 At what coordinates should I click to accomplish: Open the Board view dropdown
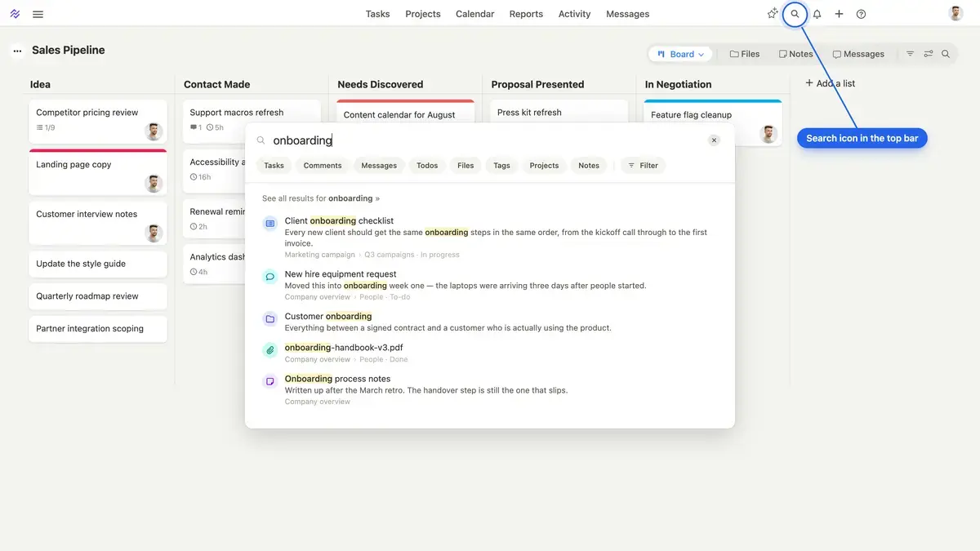pyautogui.click(x=680, y=54)
